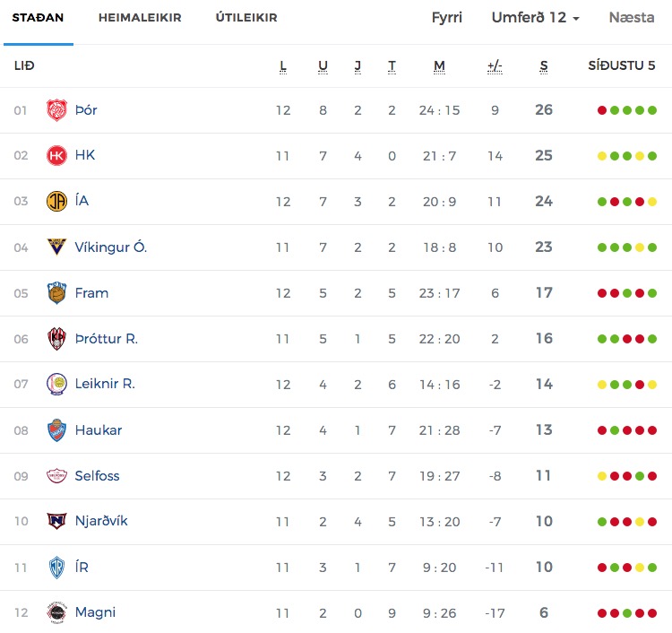Open the Umferð 12 round dropdown

tap(535, 18)
